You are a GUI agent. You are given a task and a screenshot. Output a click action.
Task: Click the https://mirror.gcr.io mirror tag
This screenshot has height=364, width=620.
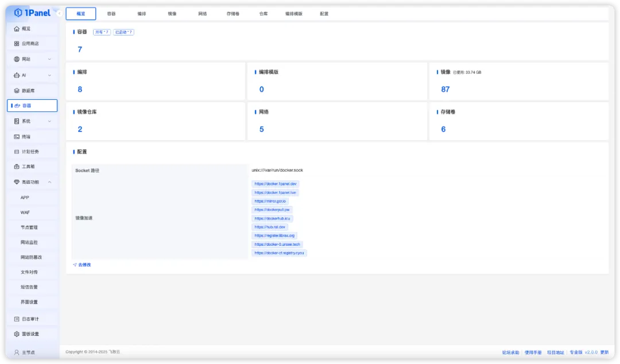click(x=270, y=201)
